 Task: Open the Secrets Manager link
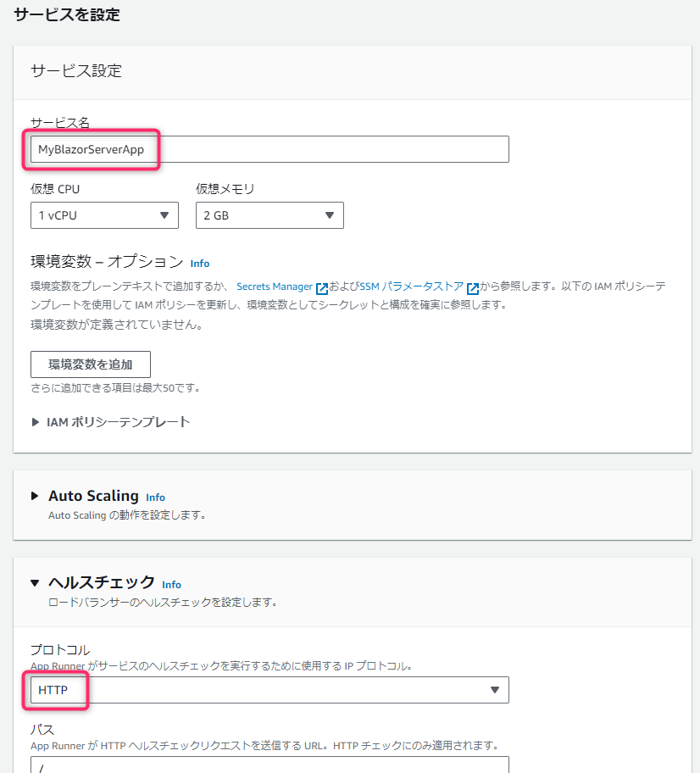tap(275, 286)
